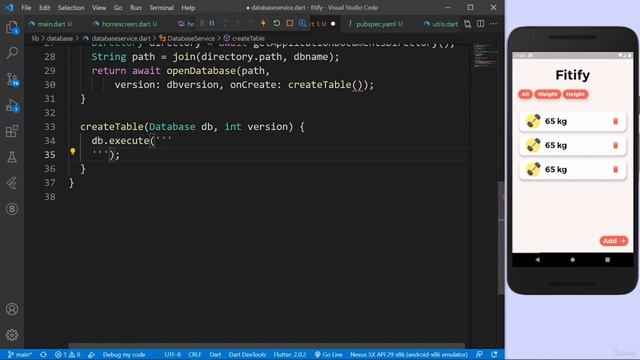640x360 pixels.
Task: Split the editor right
Action: pyautogui.click(x=480, y=24)
